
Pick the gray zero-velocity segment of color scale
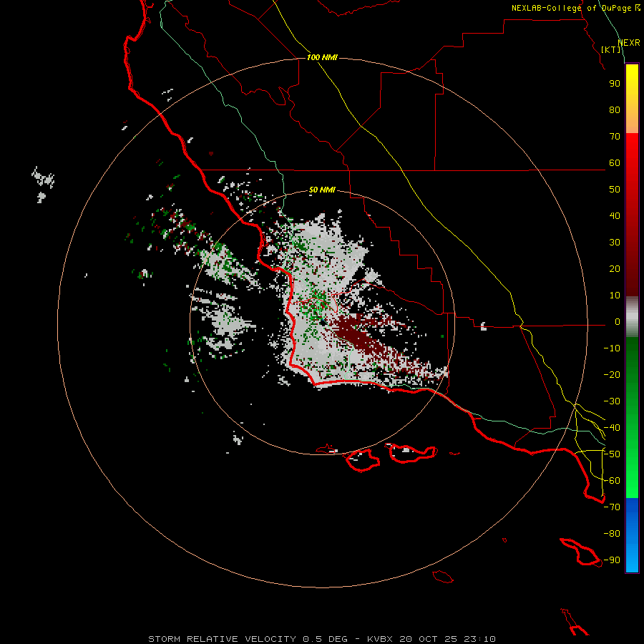(632, 317)
